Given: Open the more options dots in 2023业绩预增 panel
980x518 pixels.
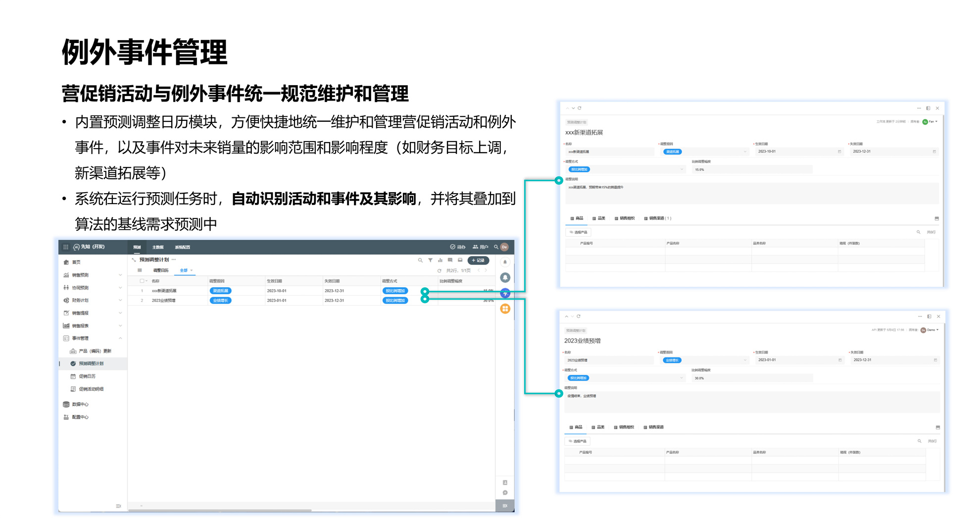Looking at the screenshot, I should click(x=920, y=316).
